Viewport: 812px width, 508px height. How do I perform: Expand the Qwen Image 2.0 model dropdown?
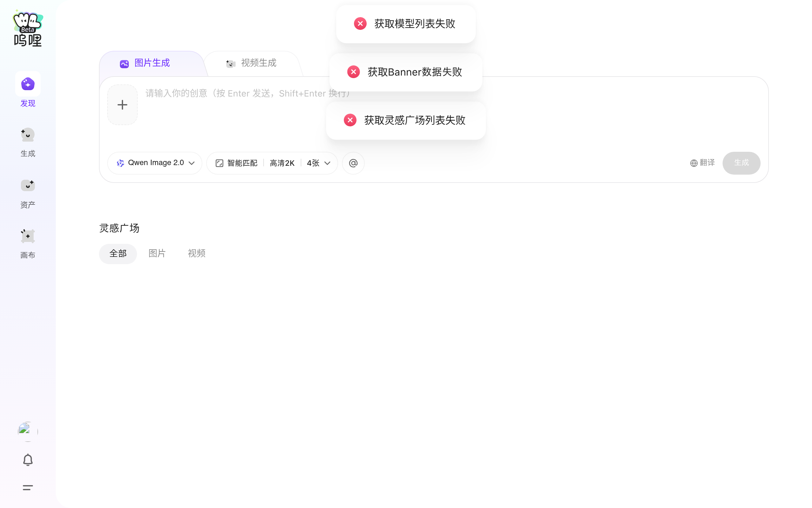155,163
